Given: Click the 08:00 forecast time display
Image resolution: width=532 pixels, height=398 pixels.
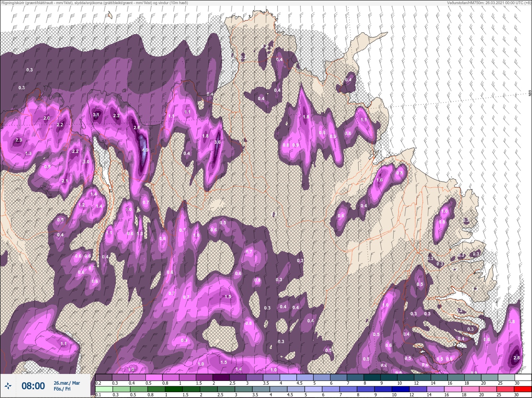Looking at the screenshot, I should [33, 386].
